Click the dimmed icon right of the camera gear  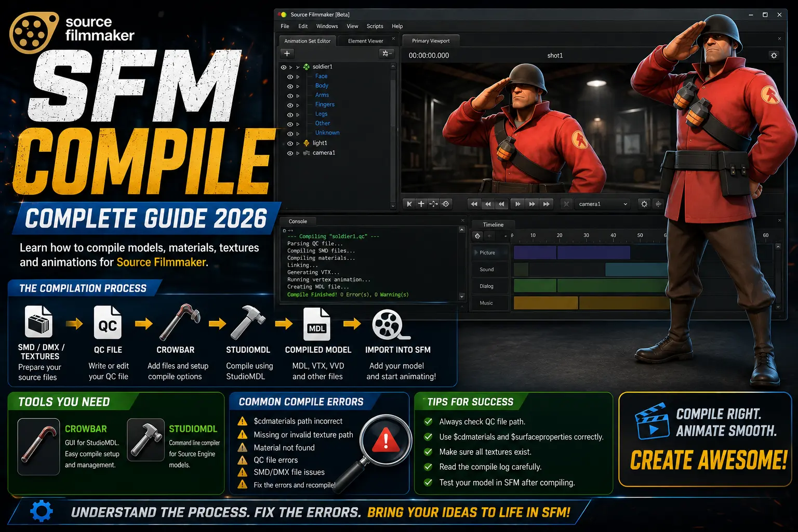click(x=658, y=204)
